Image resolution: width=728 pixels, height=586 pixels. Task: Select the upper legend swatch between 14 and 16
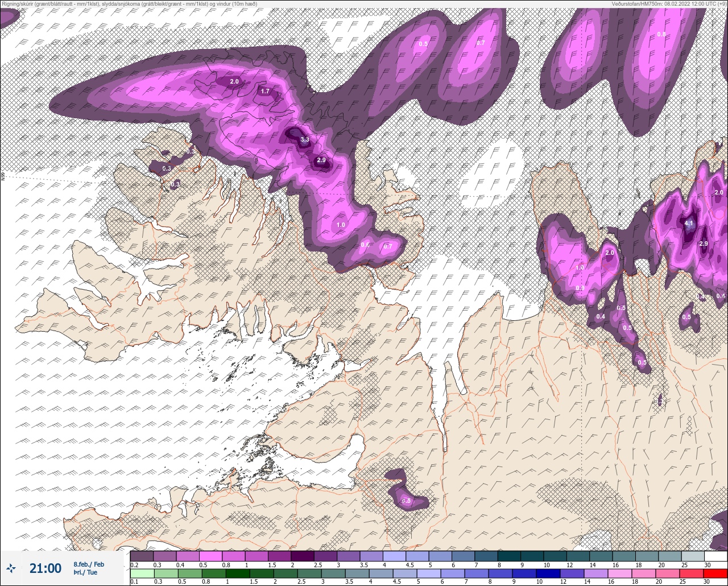tap(601, 556)
